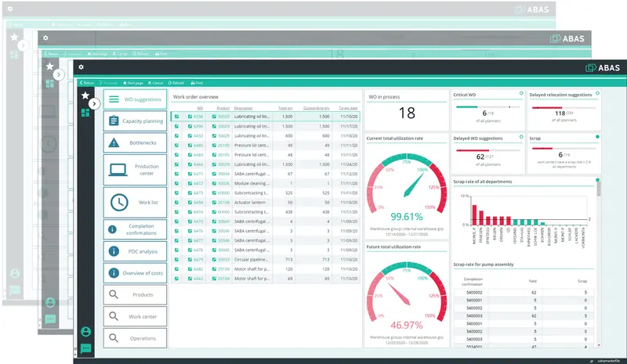Image resolution: width=627 pixels, height=364 pixels.
Task: Toggle the first-column box in row WO 6479
Action: pos(176,259)
